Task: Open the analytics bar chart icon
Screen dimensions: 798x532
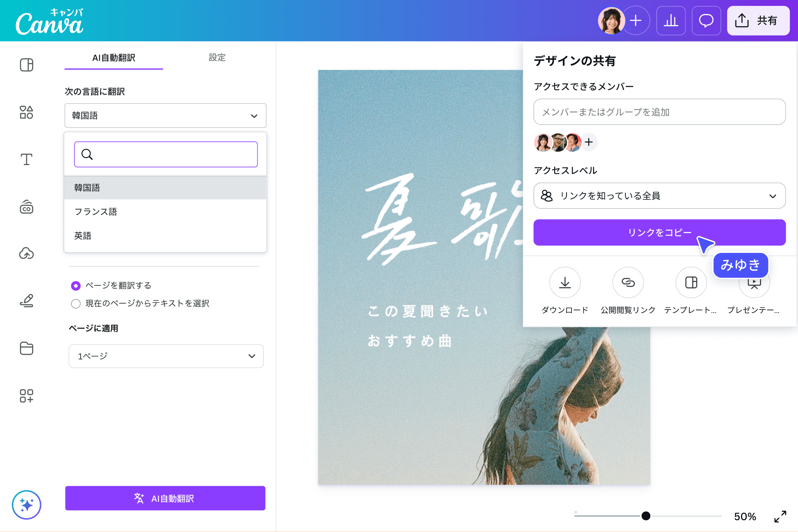Action: (671, 21)
